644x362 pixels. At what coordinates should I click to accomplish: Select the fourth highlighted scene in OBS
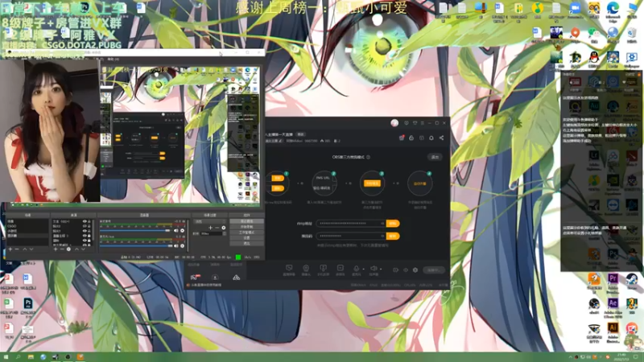27,236
